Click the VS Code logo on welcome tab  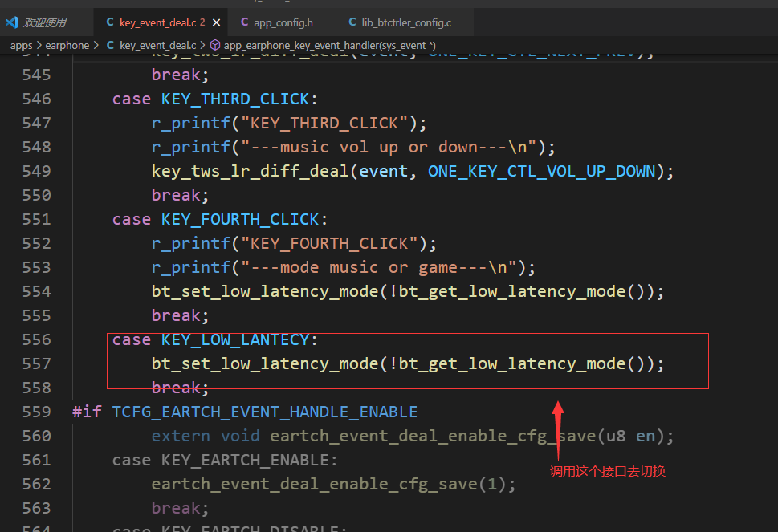click(x=12, y=22)
